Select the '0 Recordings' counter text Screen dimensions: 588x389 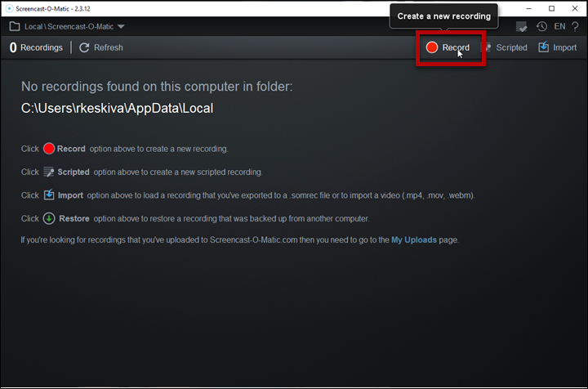pyautogui.click(x=36, y=47)
